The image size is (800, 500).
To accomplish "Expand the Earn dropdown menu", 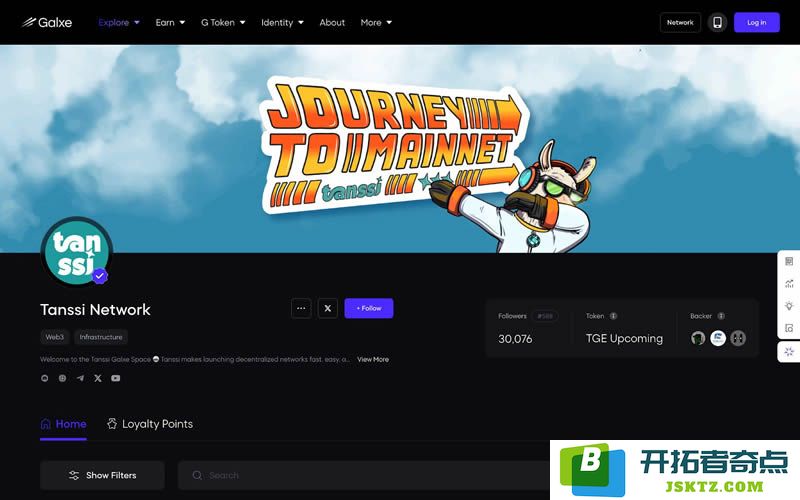I will click(x=170, y=22).
